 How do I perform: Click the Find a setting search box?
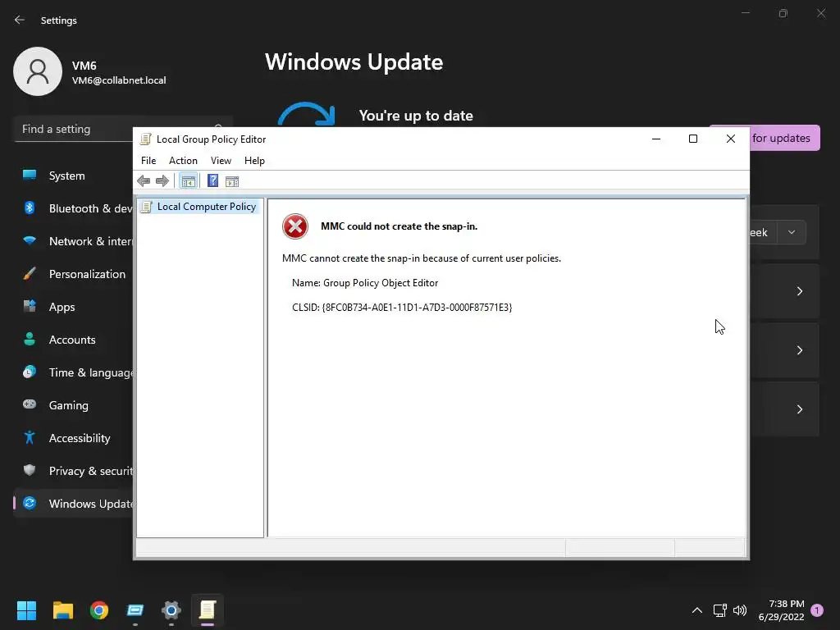pyautogui.click(x=75, y=129)
